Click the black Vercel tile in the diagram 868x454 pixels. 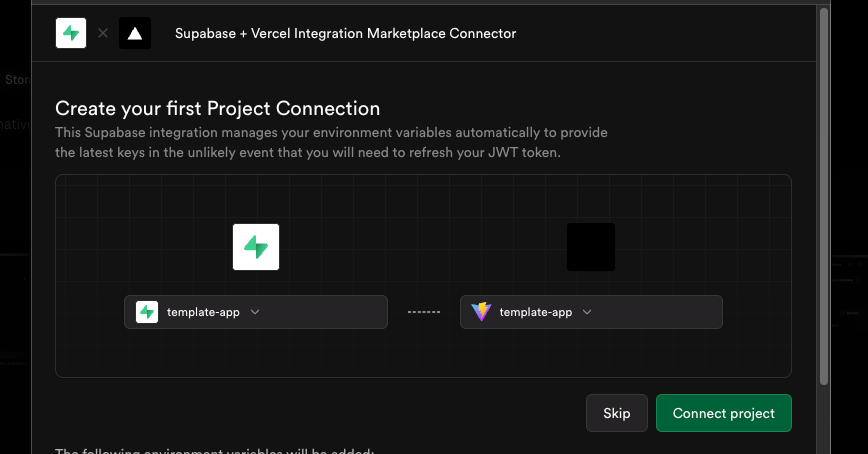point(591,247)
